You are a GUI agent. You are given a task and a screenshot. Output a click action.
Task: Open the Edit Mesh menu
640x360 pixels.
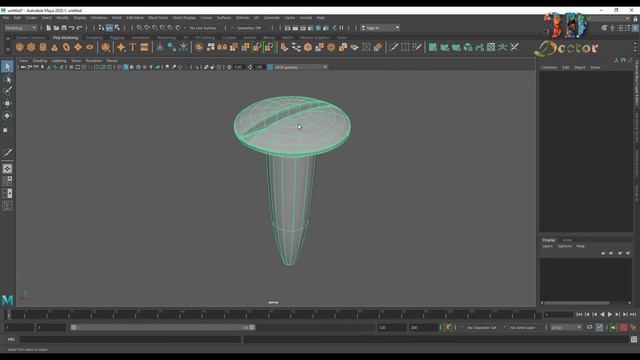coord(135,18)
